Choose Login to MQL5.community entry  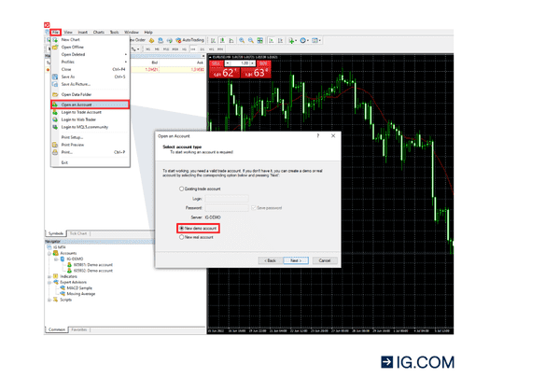coord(90,127)
